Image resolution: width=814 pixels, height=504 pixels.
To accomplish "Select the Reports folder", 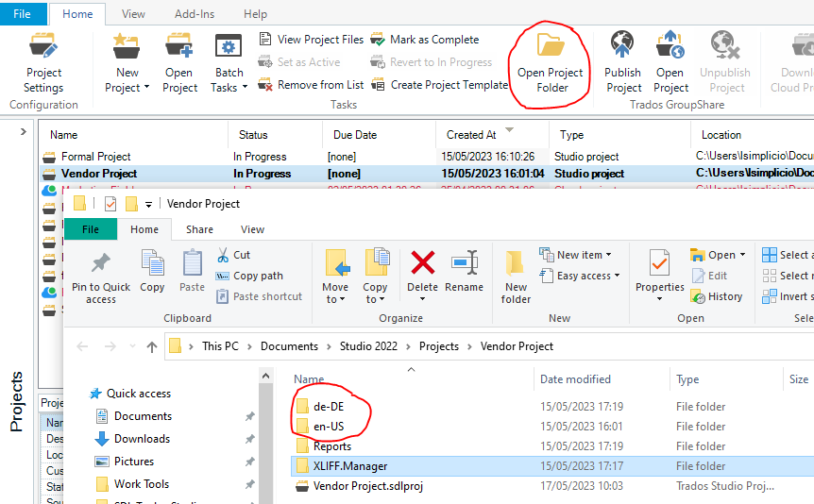I will pyautogui.click(x=324, y=445).
